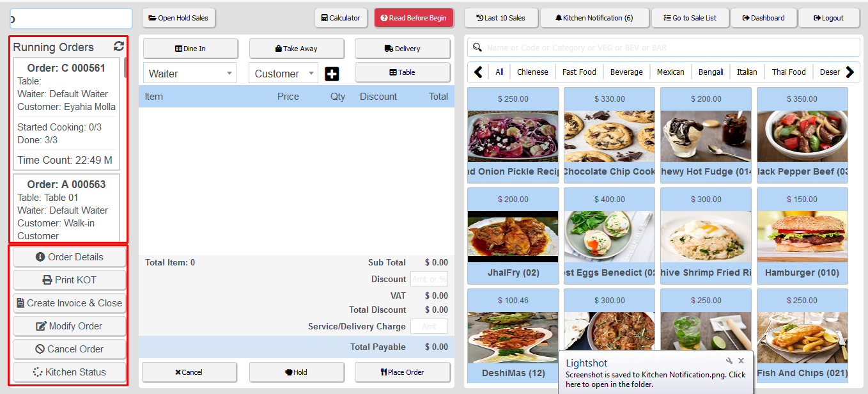Open Kitchen Notification (6)

click(594, 18)
